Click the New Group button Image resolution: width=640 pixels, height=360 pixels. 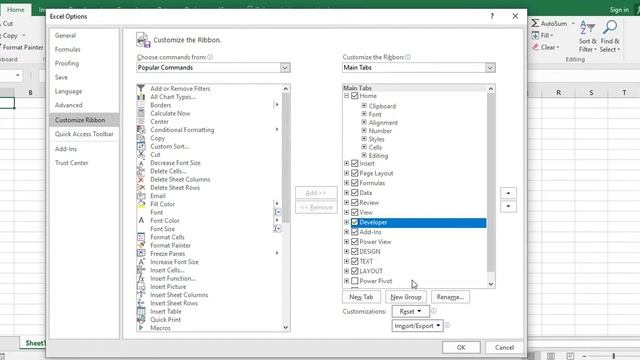coord(406,297)
